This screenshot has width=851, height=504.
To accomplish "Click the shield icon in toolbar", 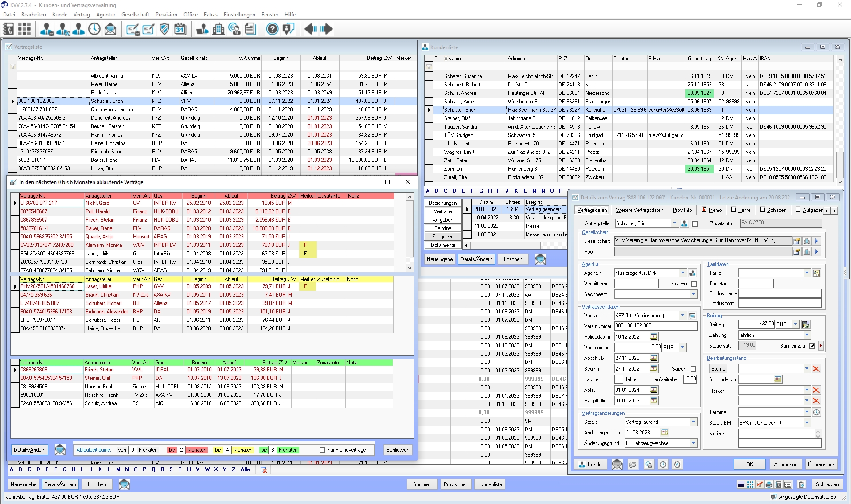I will pos(164,29).
